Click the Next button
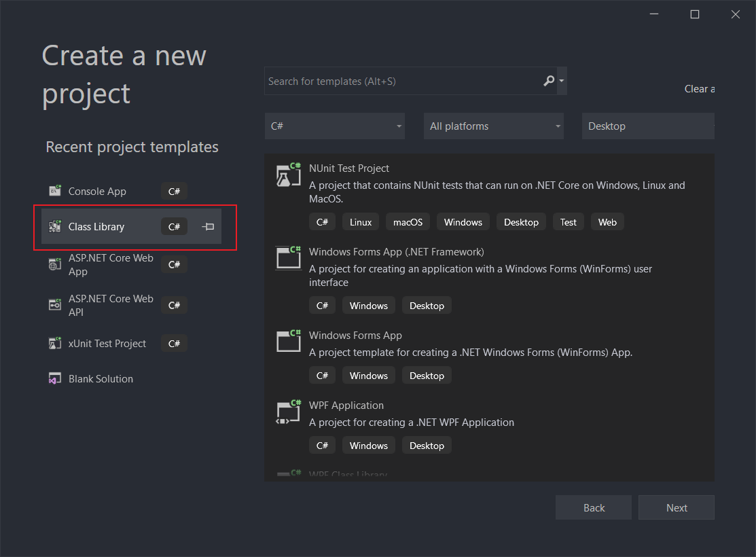The image size is (756, 557). [676, 507]
